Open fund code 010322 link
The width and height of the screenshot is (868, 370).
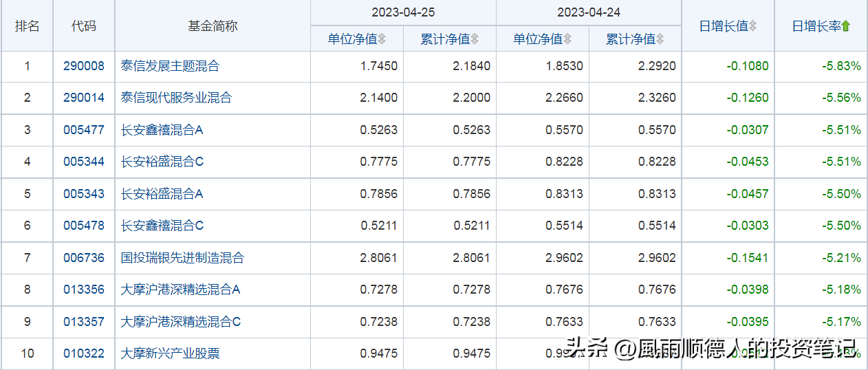click(84, 353)
